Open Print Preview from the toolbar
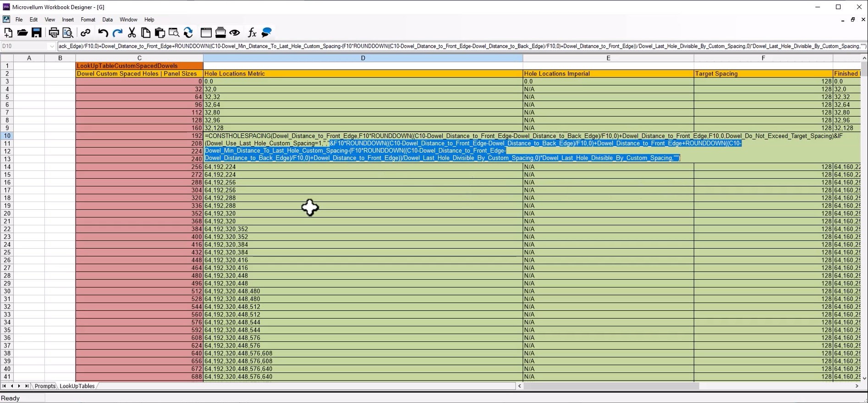 pos(68,33)
